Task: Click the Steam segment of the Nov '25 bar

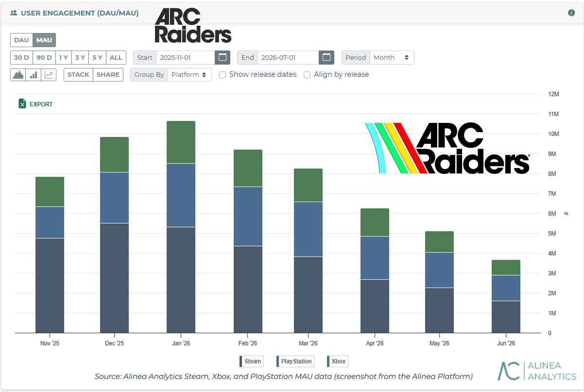Action: (x=50, y=286)
